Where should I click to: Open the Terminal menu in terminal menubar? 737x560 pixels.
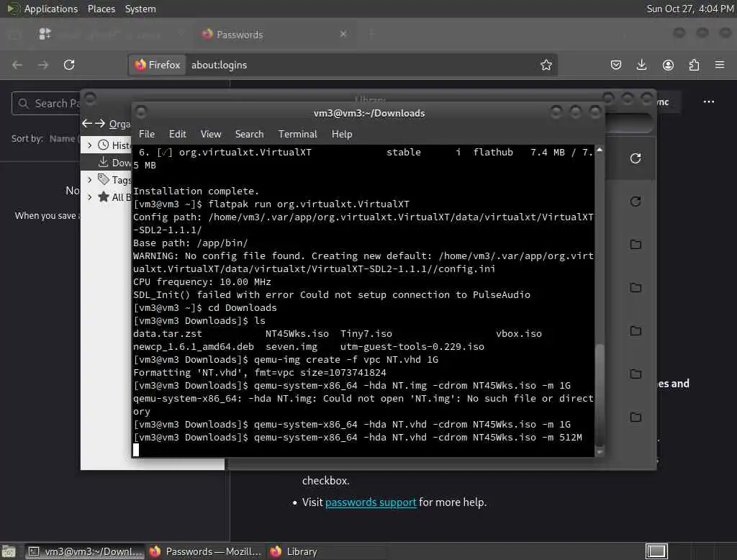click(x=297, y=134)
